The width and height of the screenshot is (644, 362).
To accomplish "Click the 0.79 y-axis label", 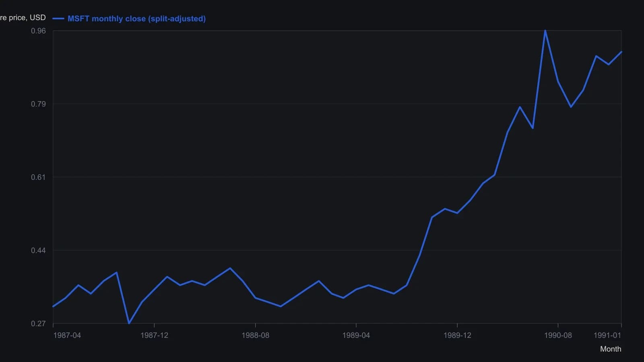I will [39, 104].
